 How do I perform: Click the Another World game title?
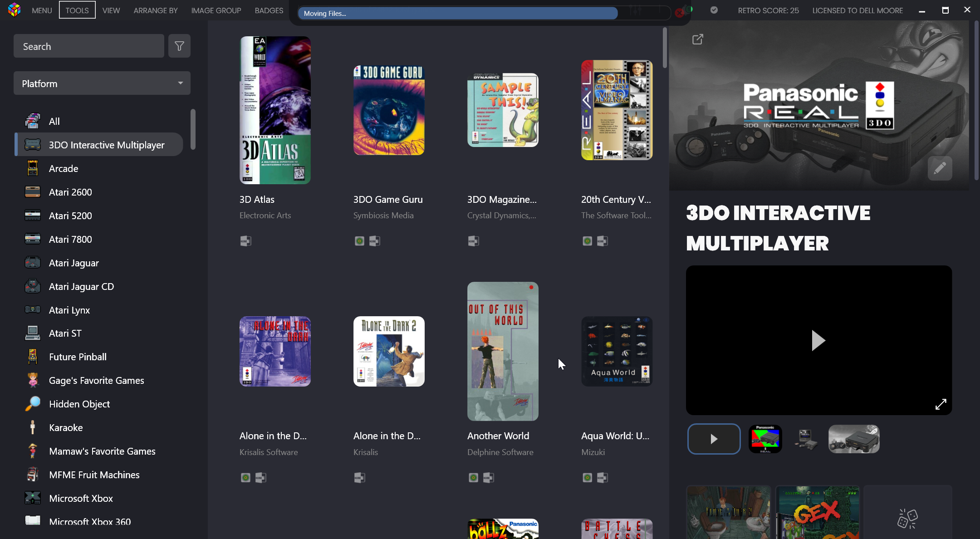pos(498,436)
